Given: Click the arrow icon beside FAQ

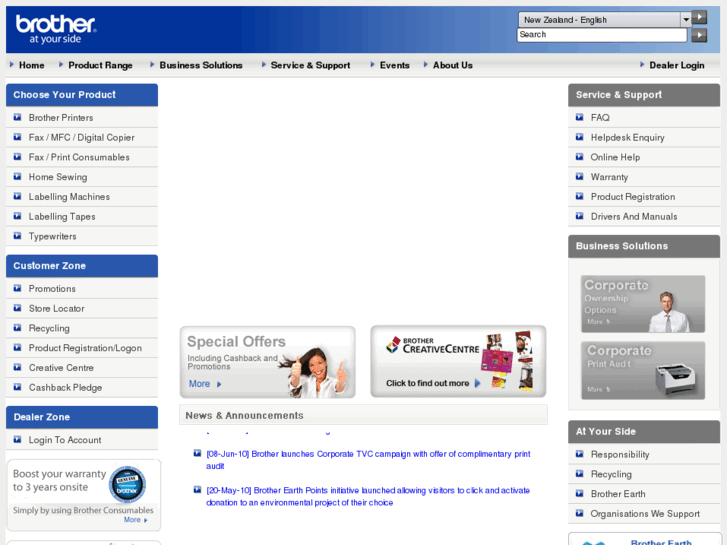Looking at the screenshot, I should (x=579, y=117).
